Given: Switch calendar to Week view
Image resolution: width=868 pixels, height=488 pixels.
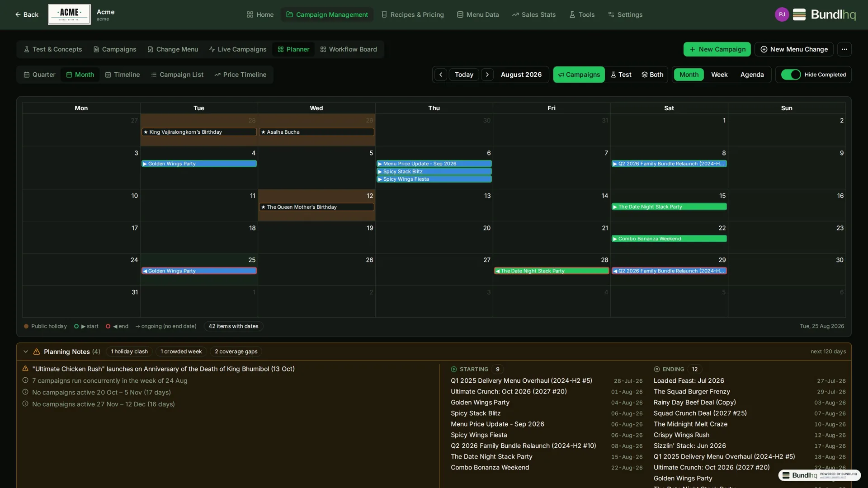Looking at the screenshot, I should [x=719, y=75].
